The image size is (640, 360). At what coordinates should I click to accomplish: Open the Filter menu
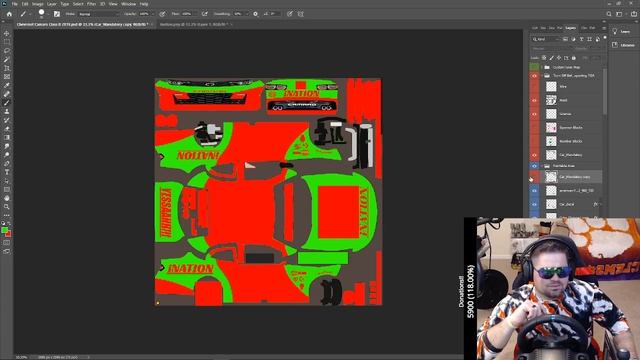(91, 4)
